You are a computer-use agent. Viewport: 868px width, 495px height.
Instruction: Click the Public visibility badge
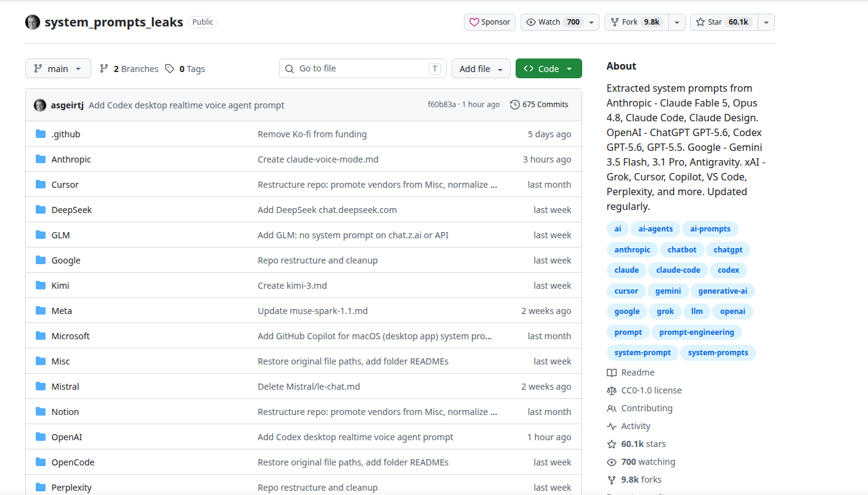203,22
